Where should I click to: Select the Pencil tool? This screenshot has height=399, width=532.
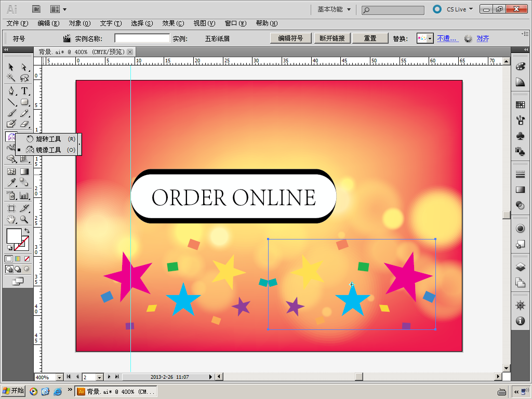click(24, 113)
